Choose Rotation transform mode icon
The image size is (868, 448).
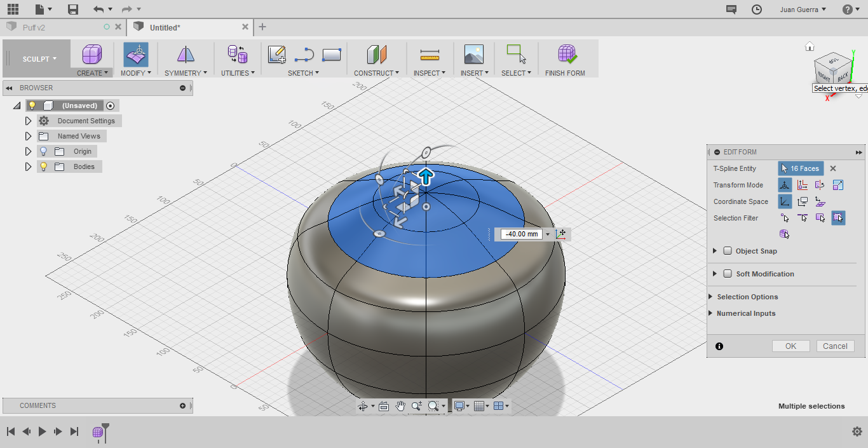(820, 185)
